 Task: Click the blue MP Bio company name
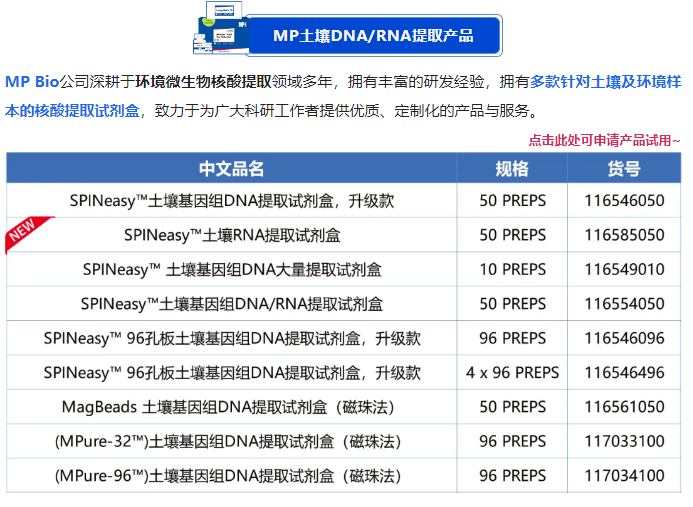point(32,82)
